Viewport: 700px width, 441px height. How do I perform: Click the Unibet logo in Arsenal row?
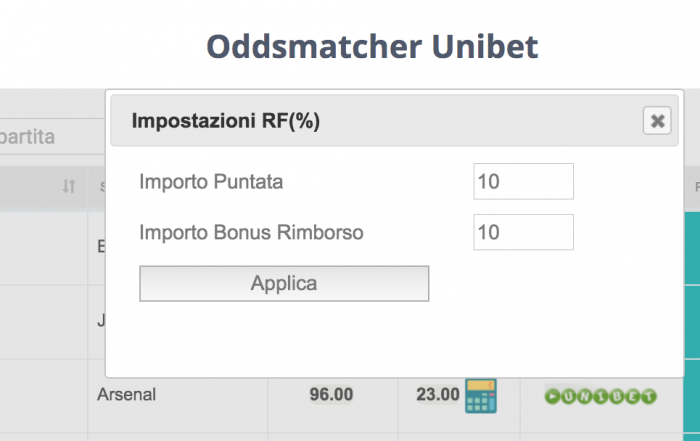point(600,396)
